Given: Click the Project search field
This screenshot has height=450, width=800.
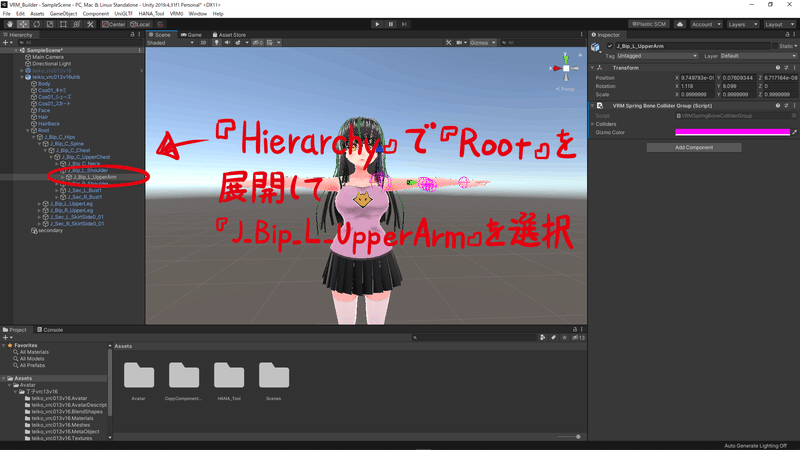Looking at the screenshot, I should point(473,337).
